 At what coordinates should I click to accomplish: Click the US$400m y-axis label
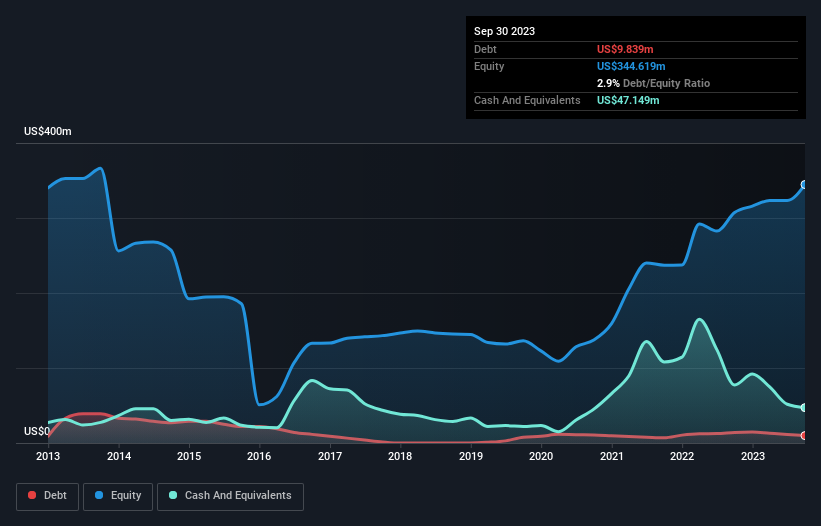tap(48, 131)
